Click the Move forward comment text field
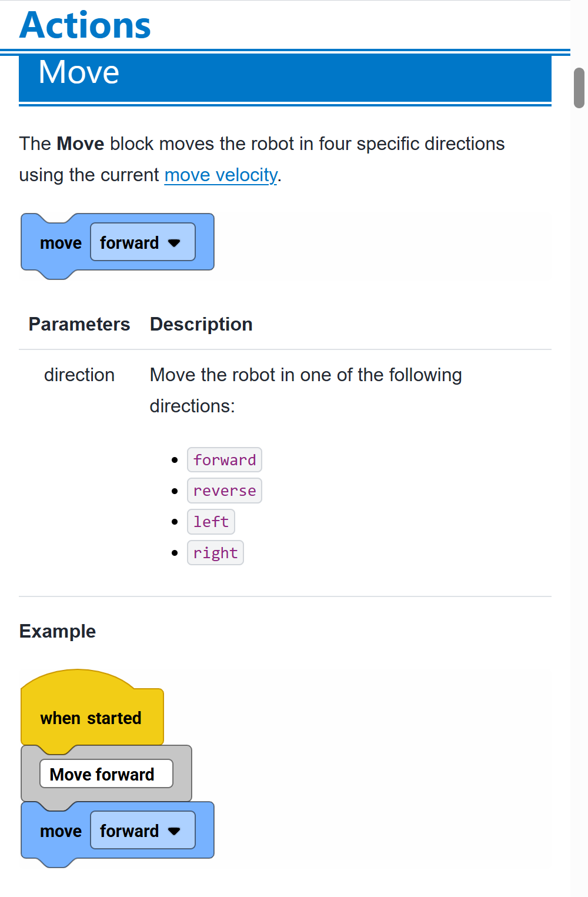 point(106,774)
